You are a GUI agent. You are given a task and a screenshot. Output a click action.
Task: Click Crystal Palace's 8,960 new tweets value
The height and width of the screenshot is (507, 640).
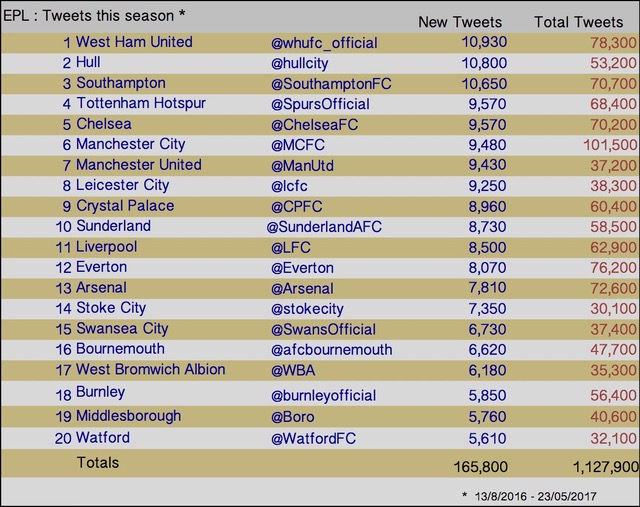(x=487, y=207)
